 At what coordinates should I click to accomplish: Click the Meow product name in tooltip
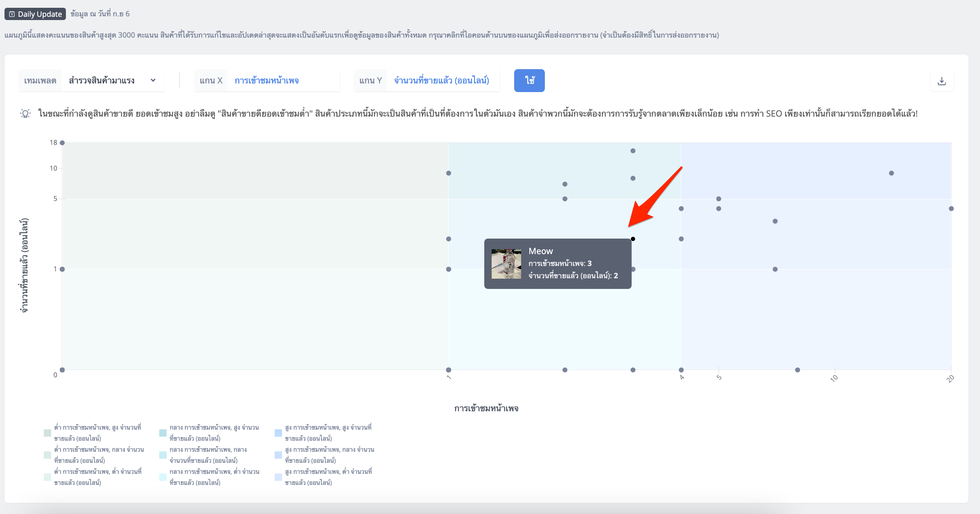(x=540, y=251)
